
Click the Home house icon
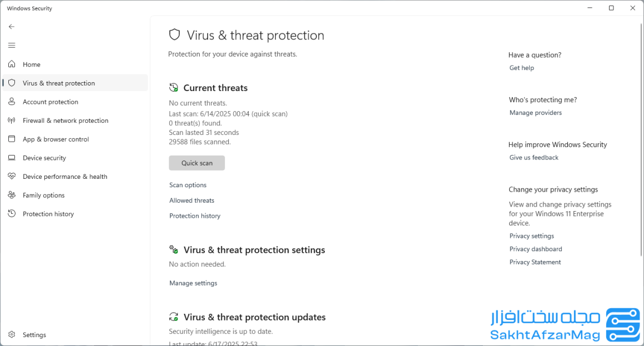[12, 64]
